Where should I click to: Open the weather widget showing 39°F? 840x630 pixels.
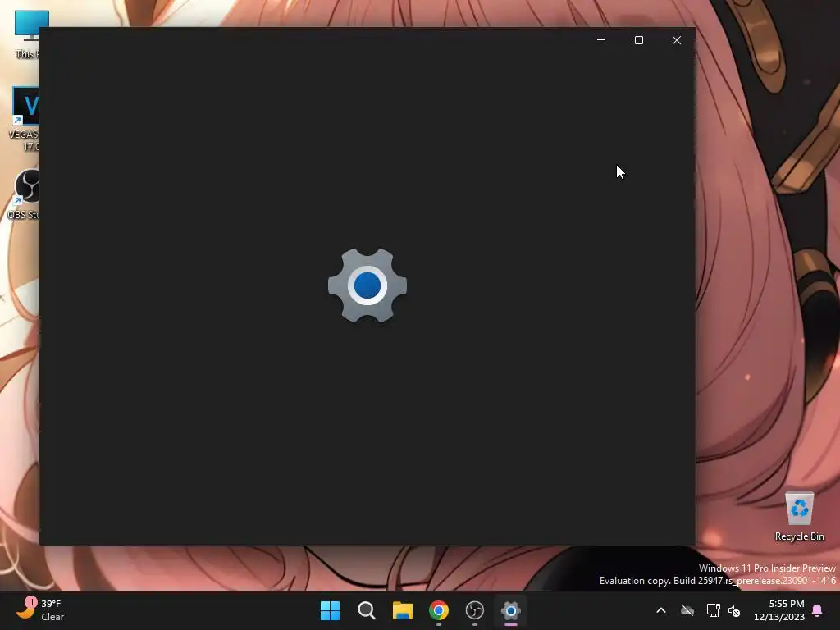[x=40, y=610]
